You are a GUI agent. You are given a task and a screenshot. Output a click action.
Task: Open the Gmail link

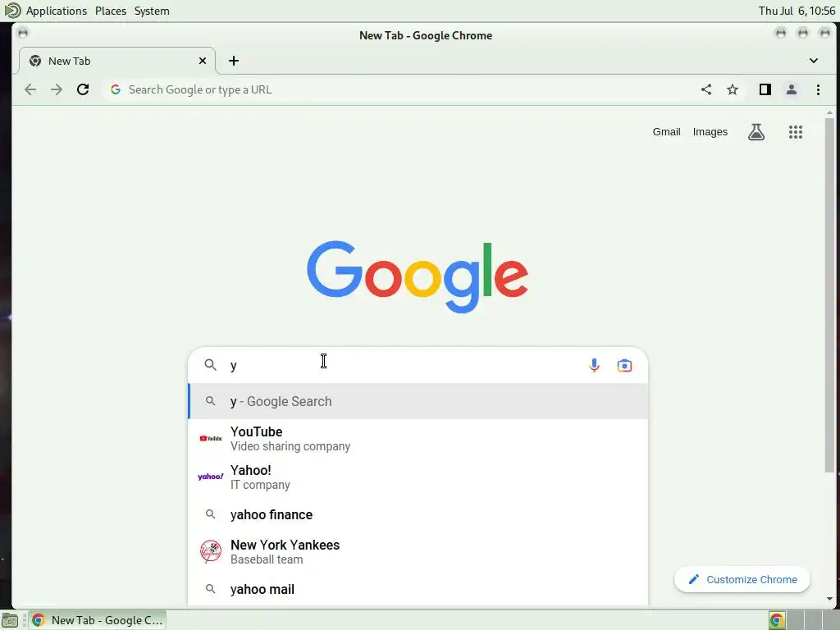(666, 132)
